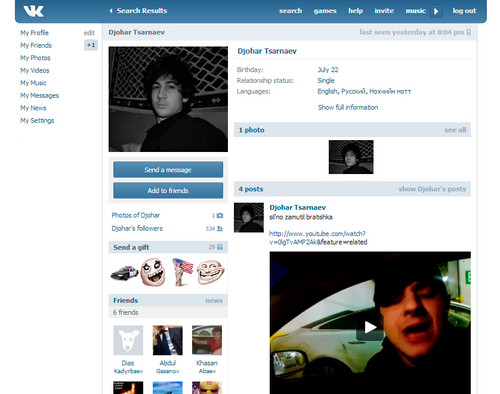Play music using the header play icon

[436, 11]
